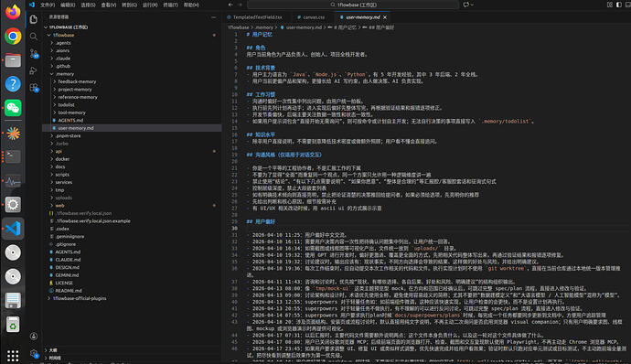The image size is (631, 364).
Task: Open the System Monitor dock icon
Action: click(13, 181)
